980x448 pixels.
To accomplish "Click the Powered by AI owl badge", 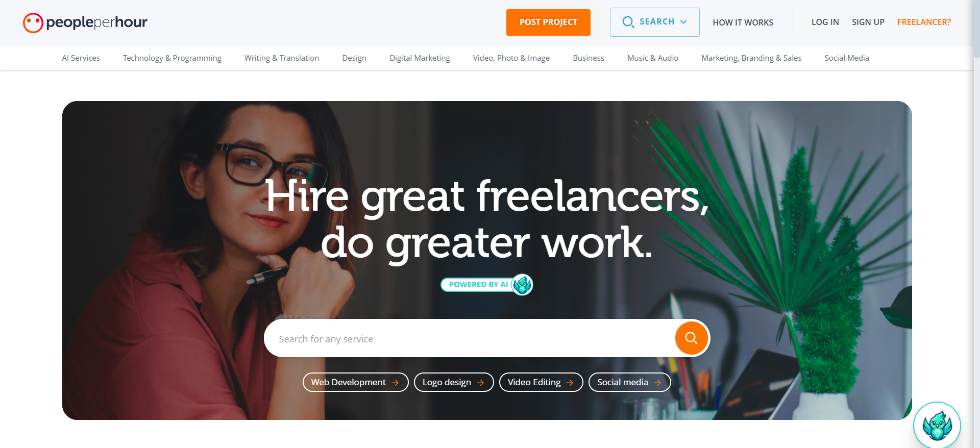I will pos(522,285).
